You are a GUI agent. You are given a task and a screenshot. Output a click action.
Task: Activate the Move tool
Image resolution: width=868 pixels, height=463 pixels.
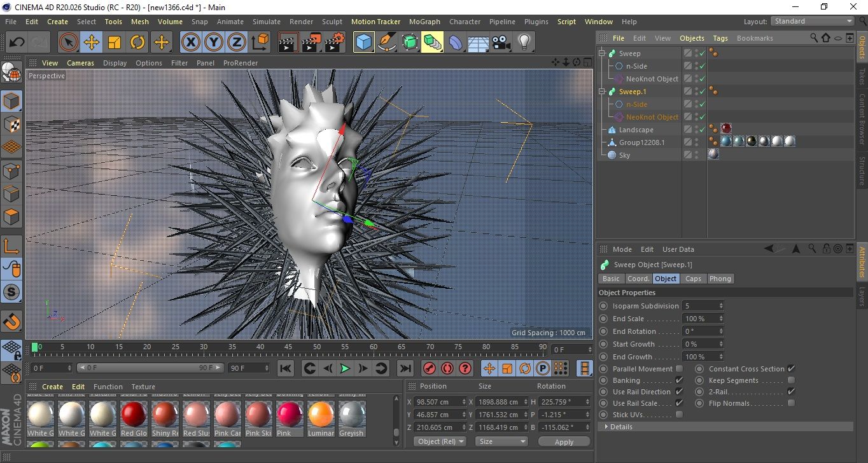point(91,43)
